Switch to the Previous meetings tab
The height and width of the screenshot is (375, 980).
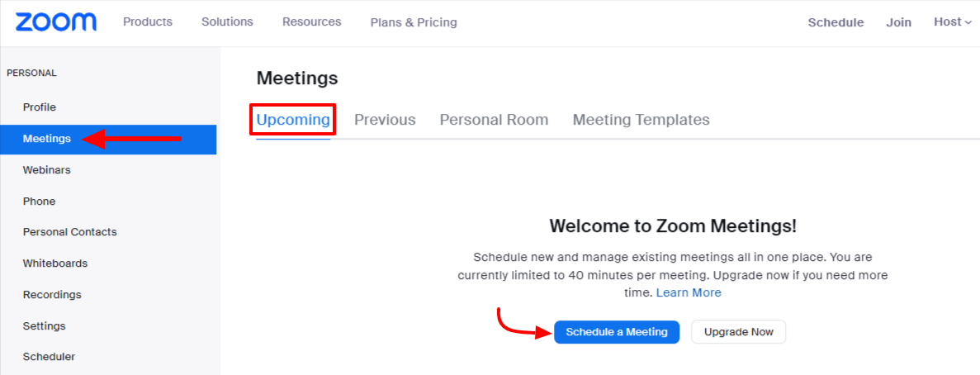385,120
